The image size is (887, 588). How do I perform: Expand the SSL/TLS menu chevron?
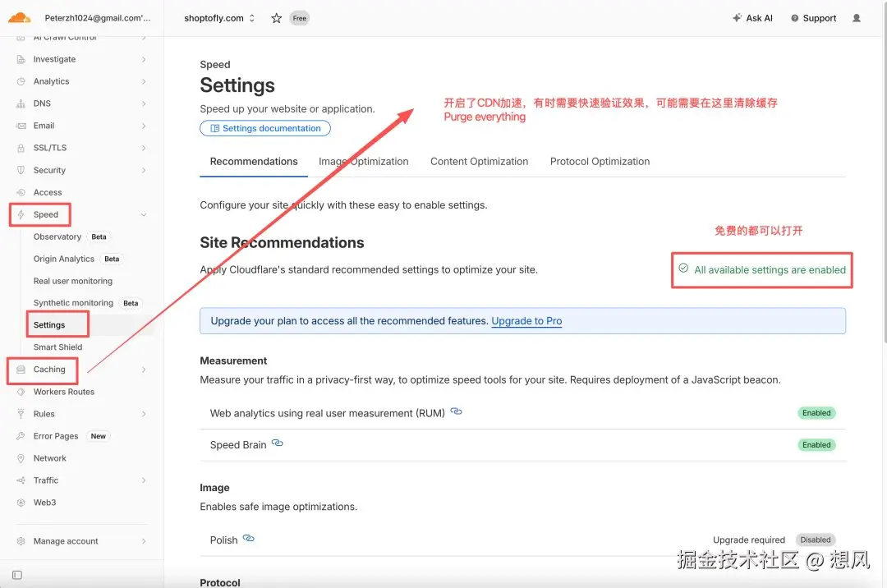[144, 148]
